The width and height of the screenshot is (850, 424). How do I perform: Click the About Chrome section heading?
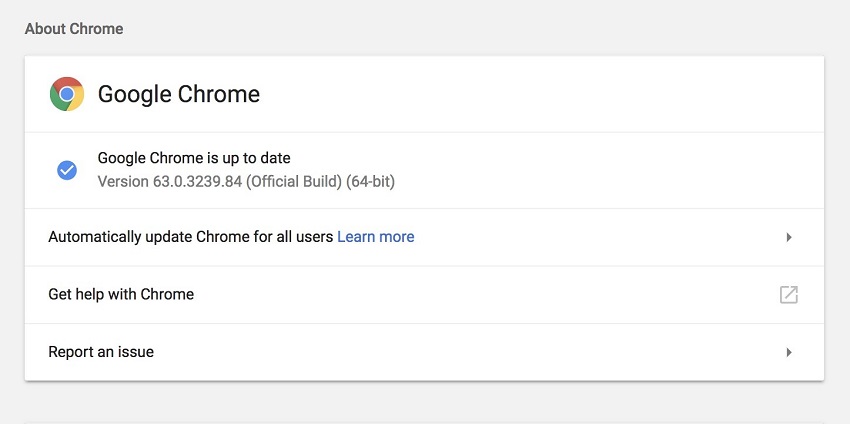point(74,29)
